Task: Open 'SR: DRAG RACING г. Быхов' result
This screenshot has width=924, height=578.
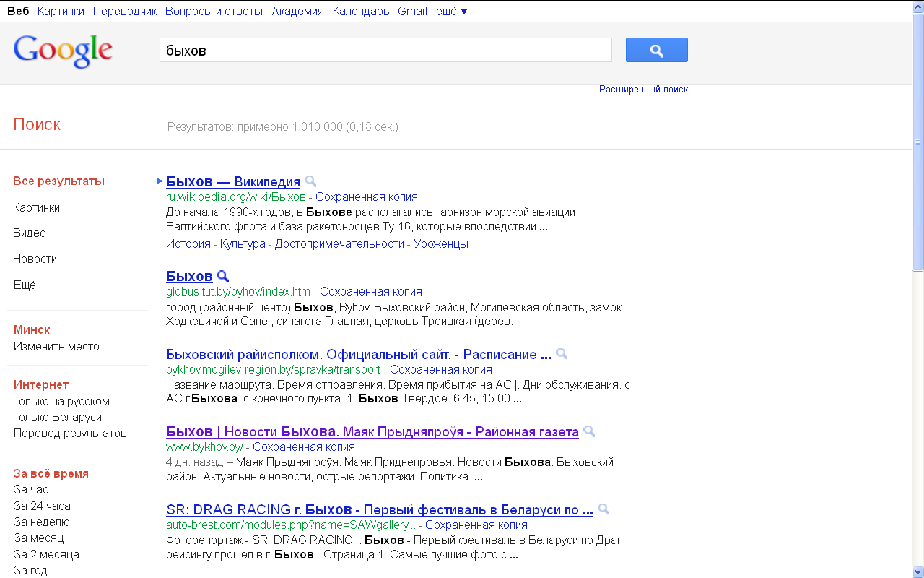Action: 380,509
